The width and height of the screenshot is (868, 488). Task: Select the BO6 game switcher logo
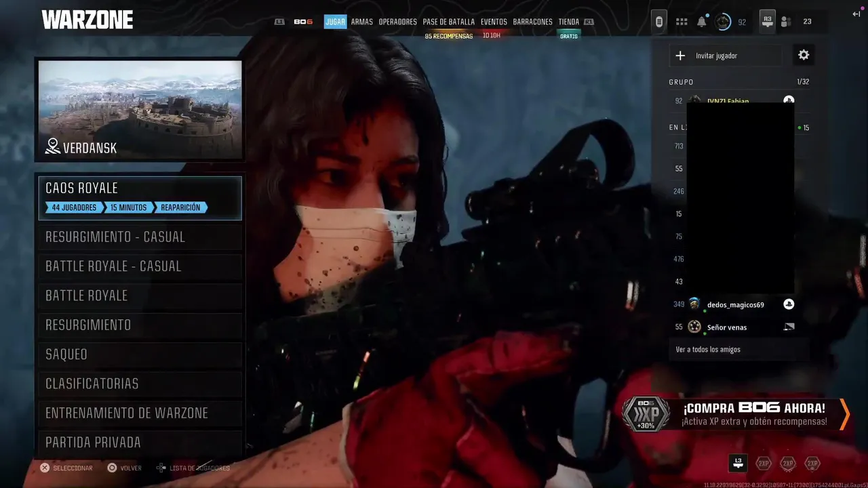tap(303, 22)
